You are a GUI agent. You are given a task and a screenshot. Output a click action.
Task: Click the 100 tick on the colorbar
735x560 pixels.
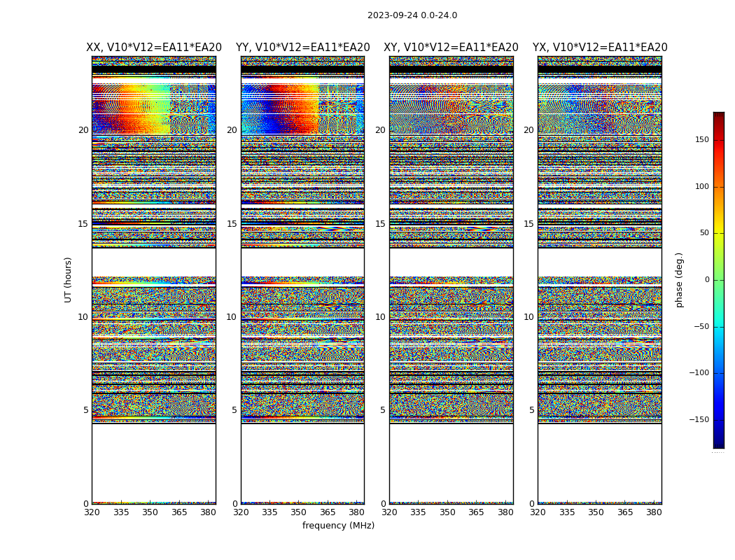point(702,186)
